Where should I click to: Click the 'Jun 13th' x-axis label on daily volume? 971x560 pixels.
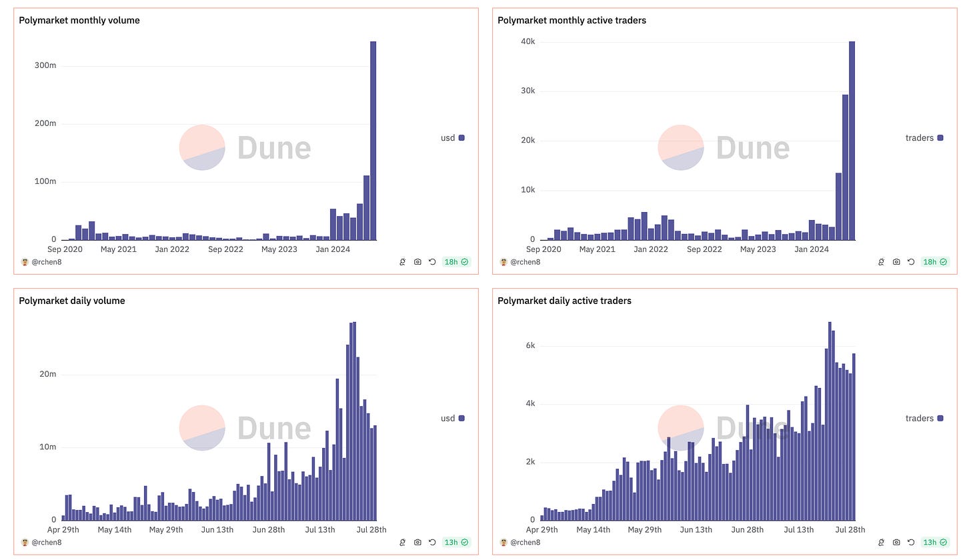coord(217,530)
